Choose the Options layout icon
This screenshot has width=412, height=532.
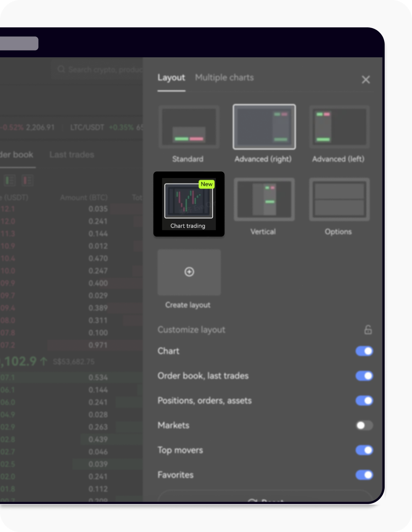pyautogui.click(x=339, y=200)
